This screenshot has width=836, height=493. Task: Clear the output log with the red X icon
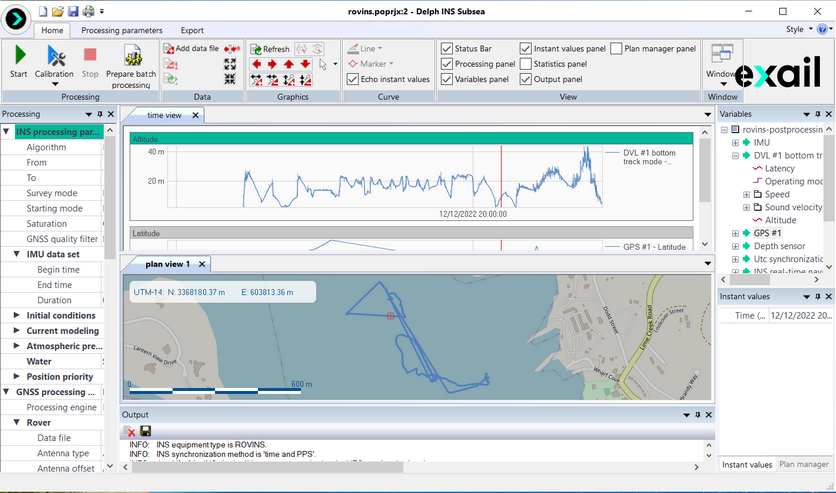click(131, 431)
